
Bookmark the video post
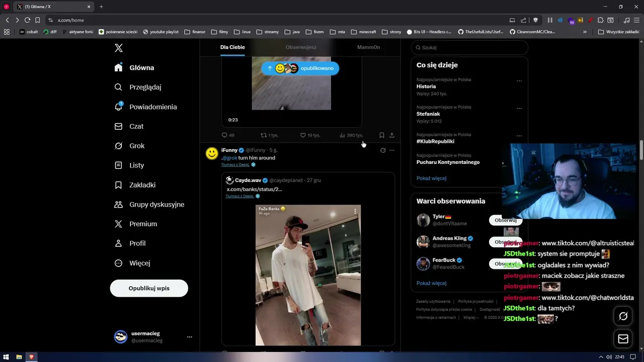coord(381,135)
